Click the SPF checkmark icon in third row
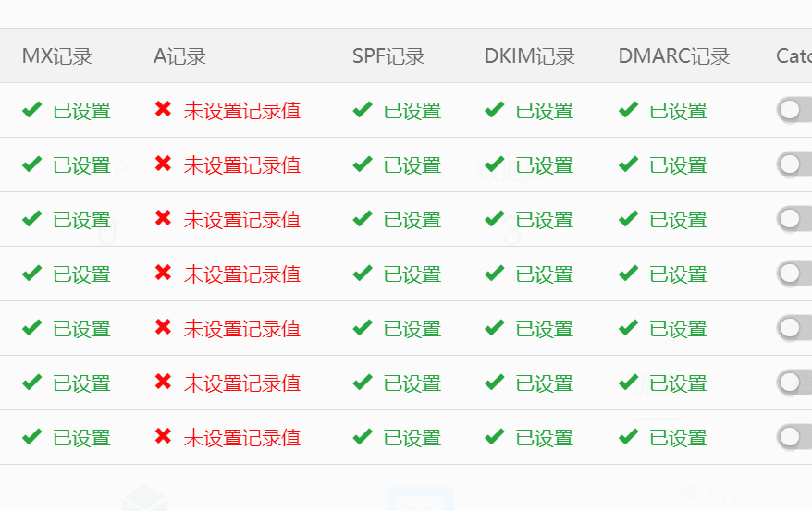The height and width of the screenshot is (511, 812). [x=363, y=219]
